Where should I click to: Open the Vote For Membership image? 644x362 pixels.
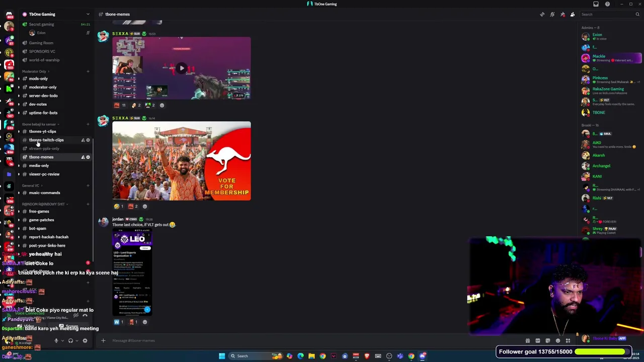[182, 161]
